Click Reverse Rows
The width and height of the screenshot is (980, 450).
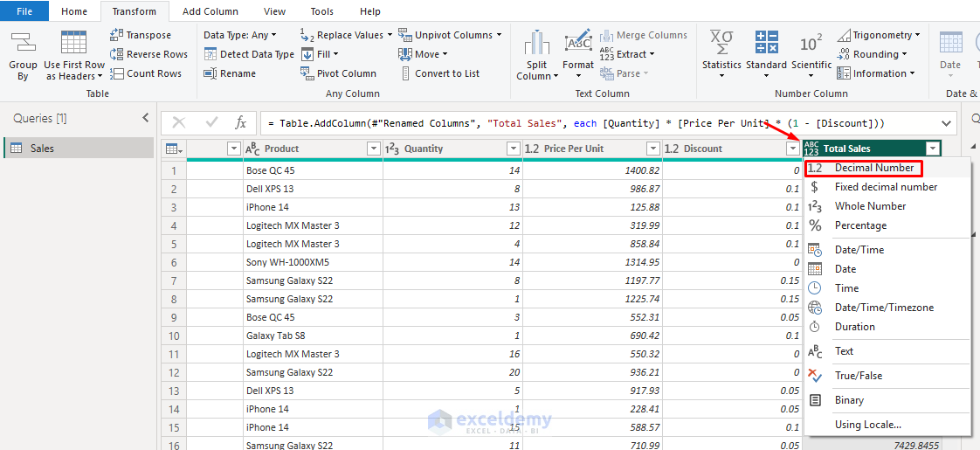pos(148,54)
